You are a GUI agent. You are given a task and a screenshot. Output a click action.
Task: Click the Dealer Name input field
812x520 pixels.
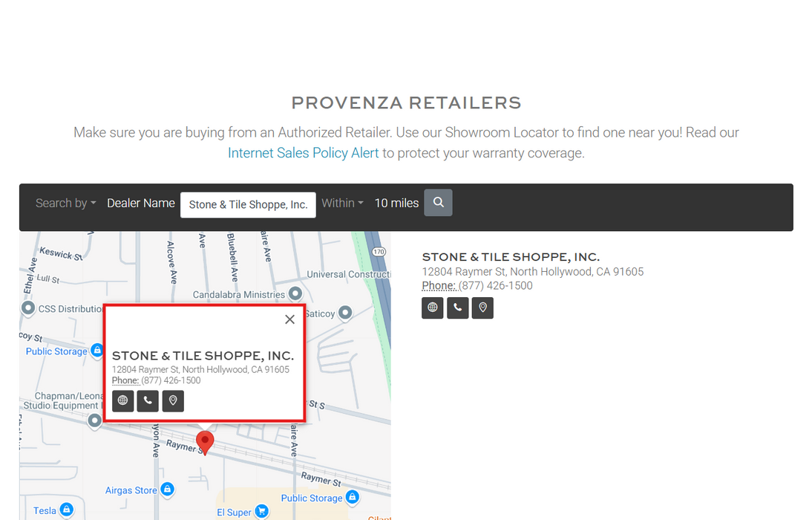point(248,205)
